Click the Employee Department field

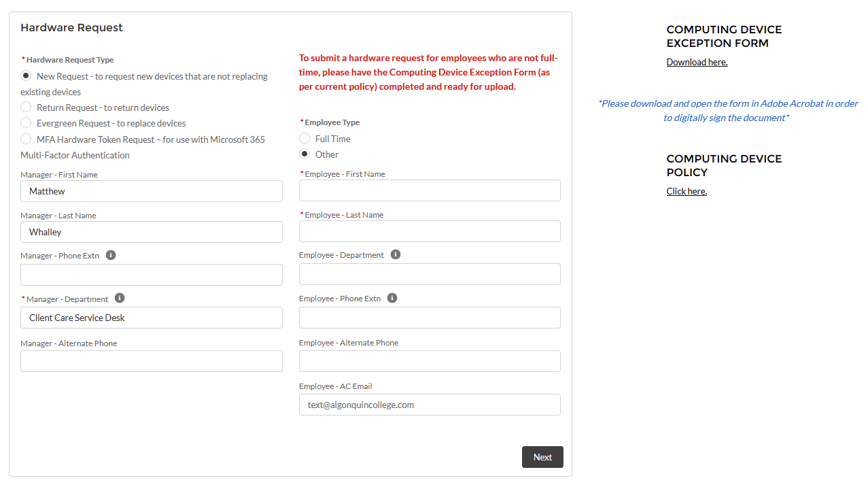coord(430,274)
